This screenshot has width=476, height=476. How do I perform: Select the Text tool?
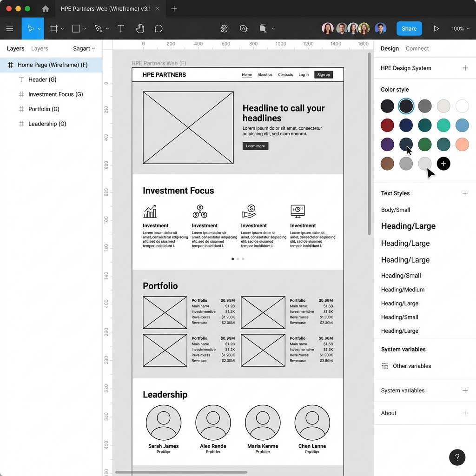pyautogui.click(x=121, y=28)
